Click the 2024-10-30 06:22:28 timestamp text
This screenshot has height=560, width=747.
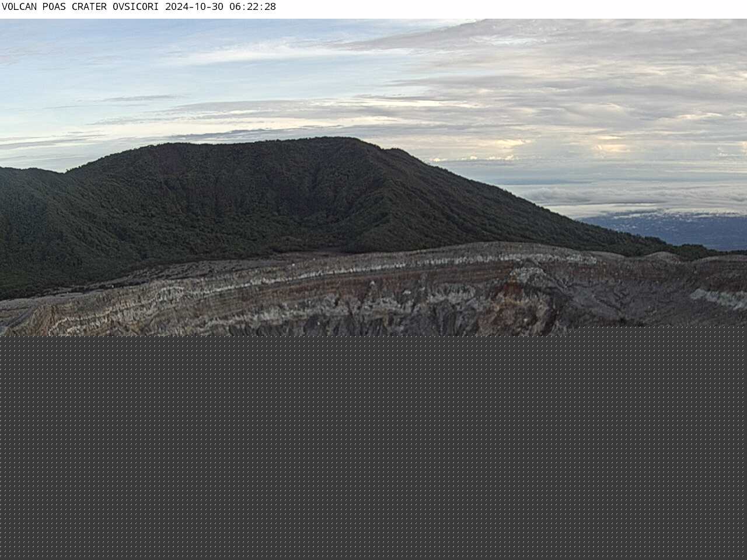coord(221,7)
